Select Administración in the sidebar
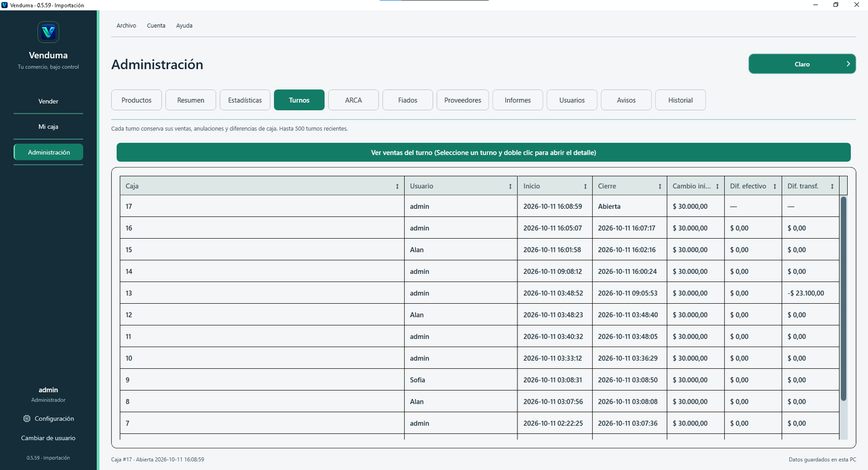 point(48,153)
